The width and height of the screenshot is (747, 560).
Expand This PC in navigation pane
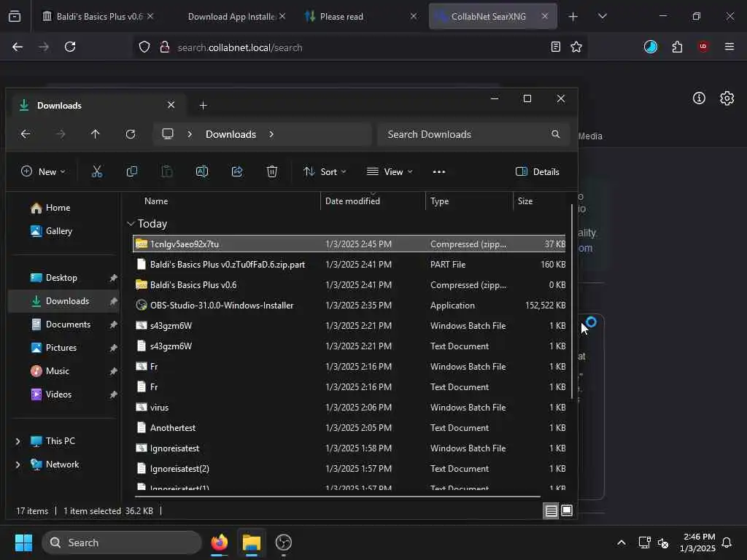(x=18, y=441)
